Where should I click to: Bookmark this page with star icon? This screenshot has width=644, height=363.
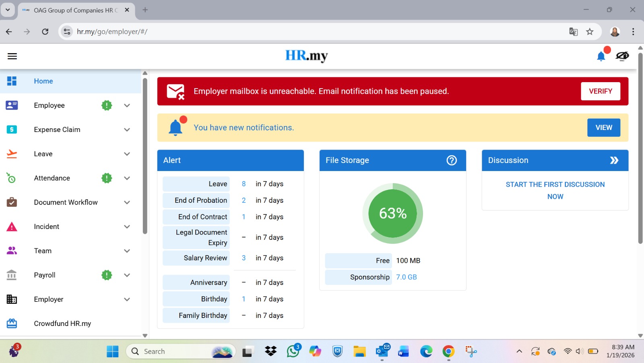(x=590, y=32)
